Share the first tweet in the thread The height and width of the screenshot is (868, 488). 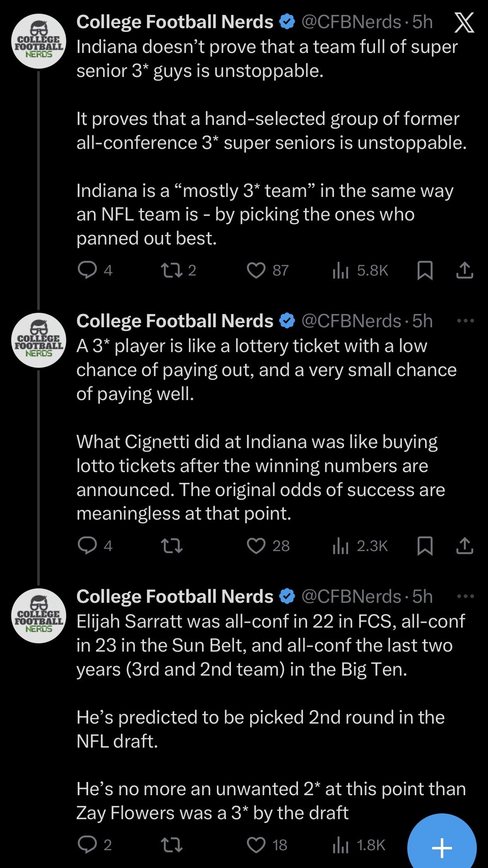(464, 270)
